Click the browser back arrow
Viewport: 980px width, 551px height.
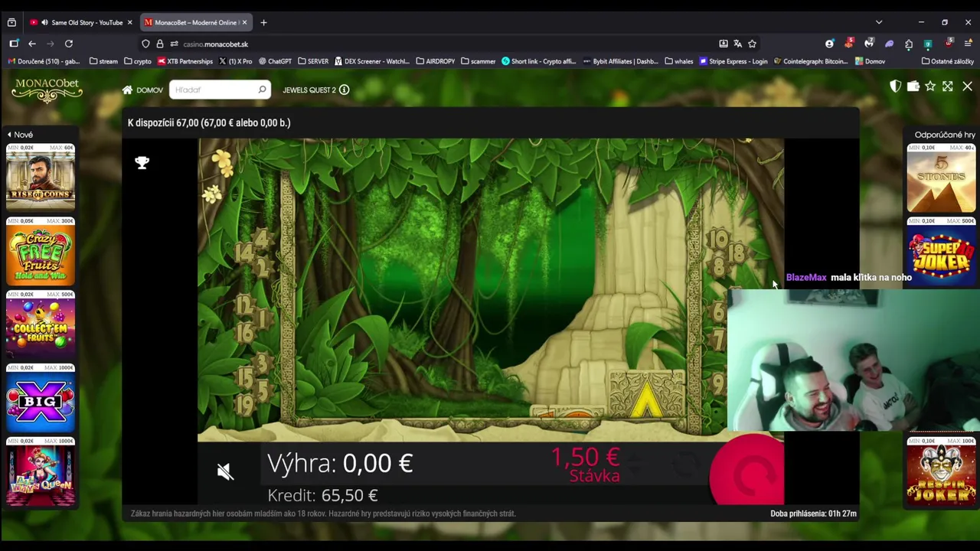point(32,44)
